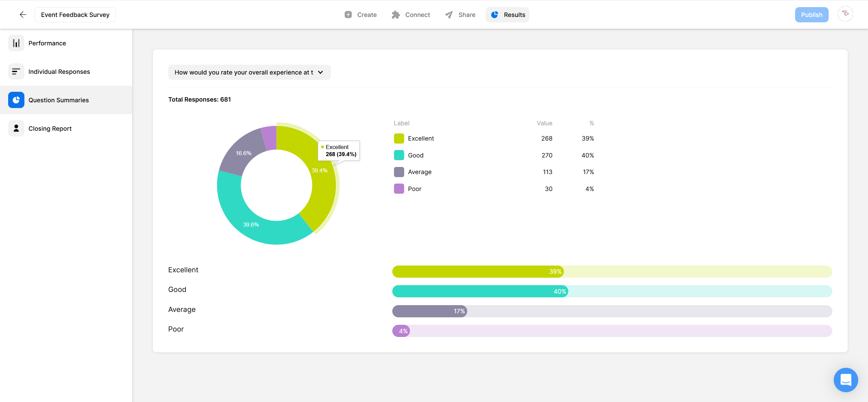Select the Connect puzzle icon
Screen dimensions: 868x402
tap(395, 15)
